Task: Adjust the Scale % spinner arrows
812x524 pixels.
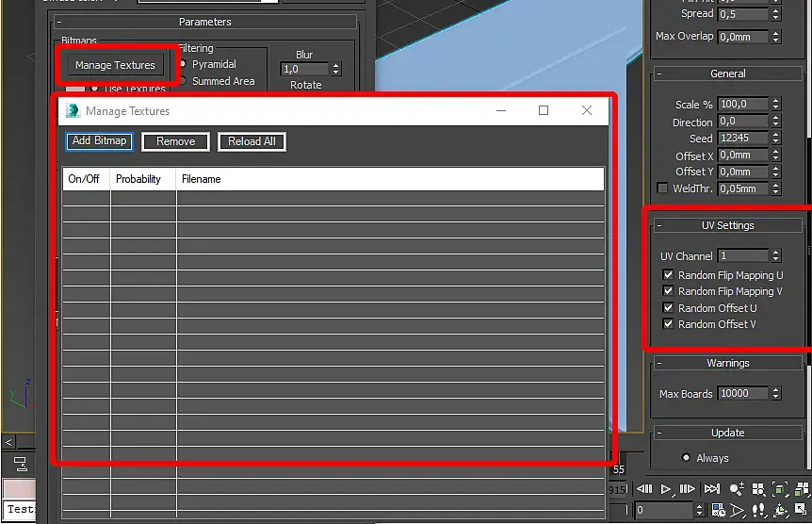Action: 775,105
